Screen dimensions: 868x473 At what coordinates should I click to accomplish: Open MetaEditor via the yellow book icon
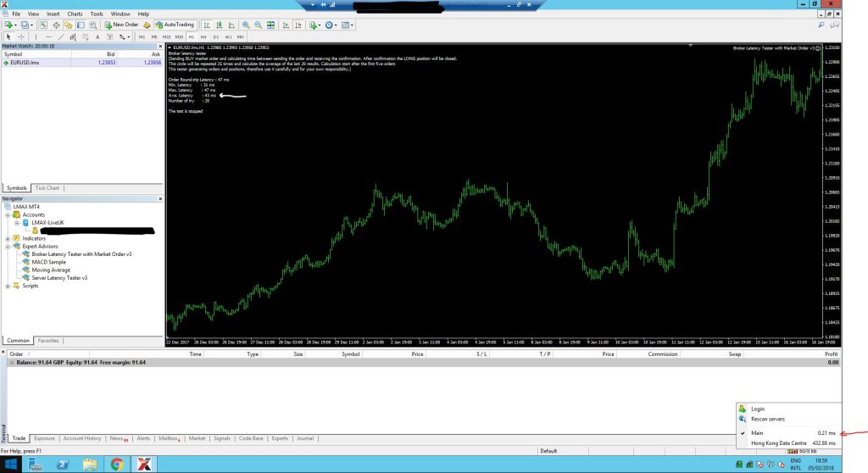(x=147, y=25)
